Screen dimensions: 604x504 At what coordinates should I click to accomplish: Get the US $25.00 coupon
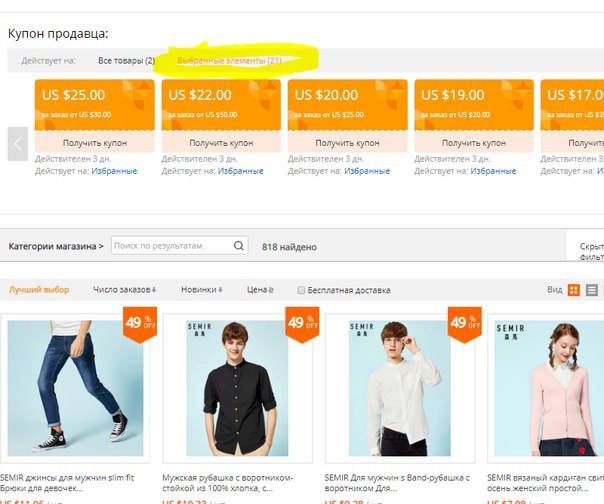point(95,143)
